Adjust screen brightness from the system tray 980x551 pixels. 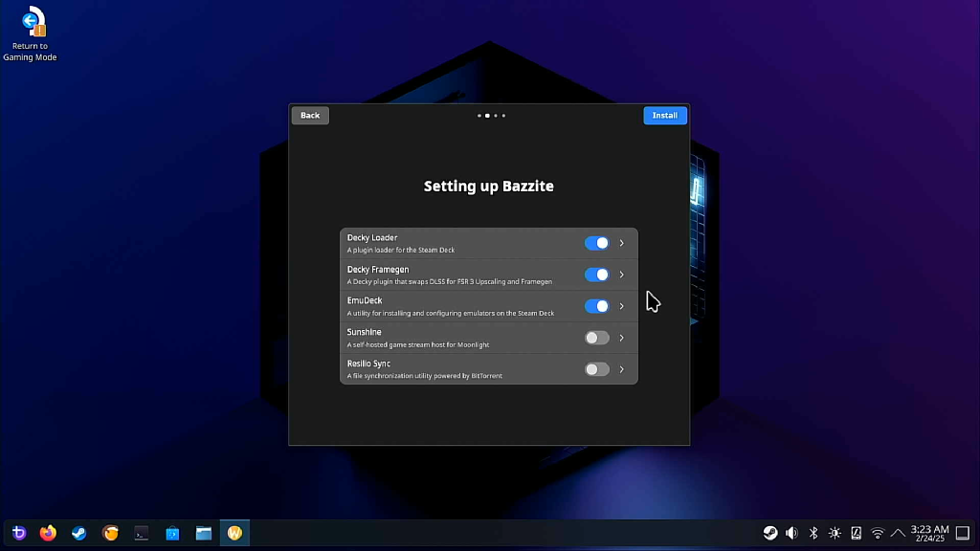[x=835, y=533]
